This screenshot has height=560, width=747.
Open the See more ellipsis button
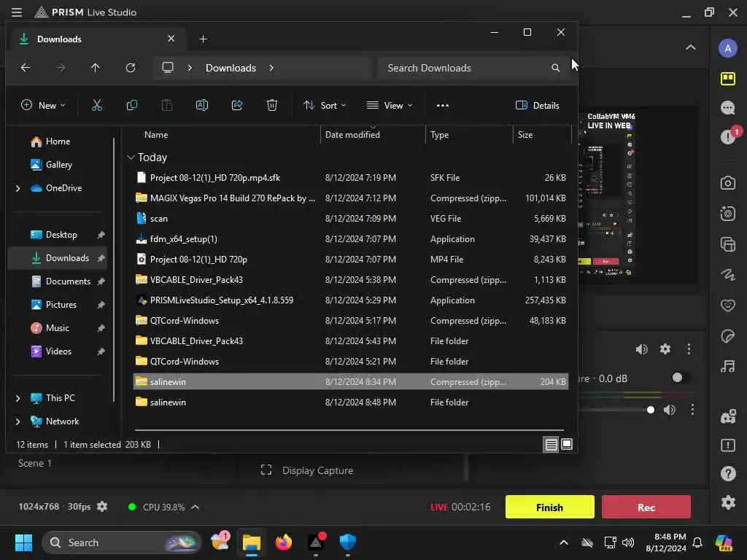coord(443,105)
